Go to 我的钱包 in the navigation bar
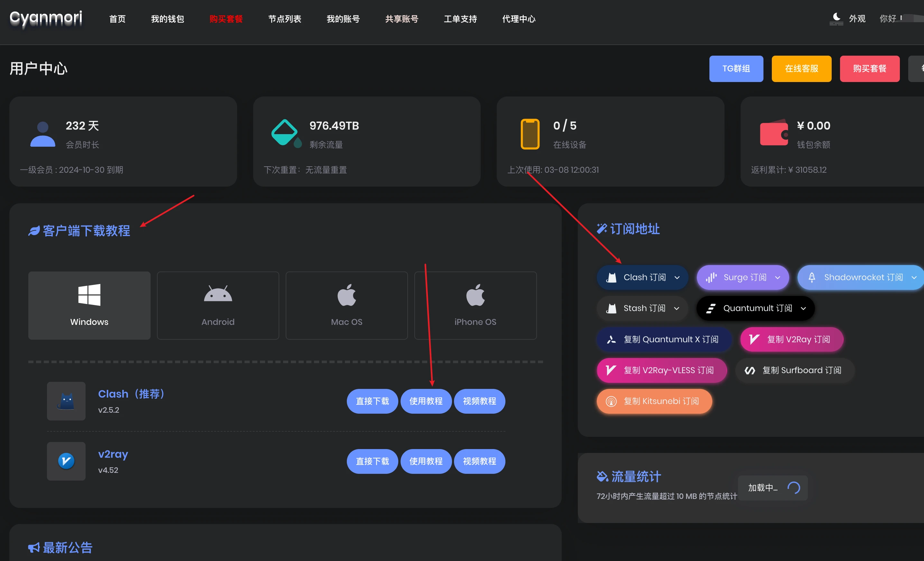 167,19
